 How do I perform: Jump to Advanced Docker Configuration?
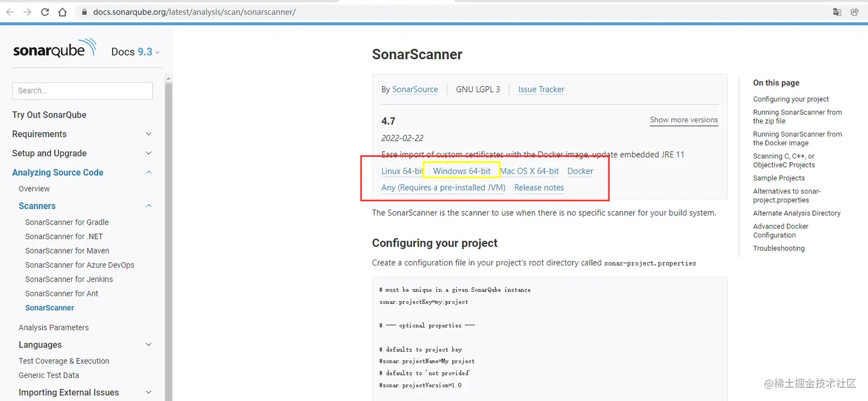(x=781, y=230)
